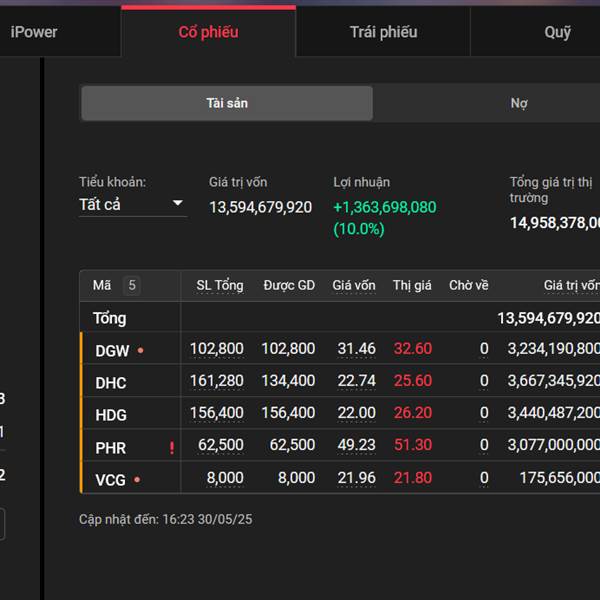Click HDG market price 26.20
The width and height of the screenshot is (600, 600).
point(413,413)
